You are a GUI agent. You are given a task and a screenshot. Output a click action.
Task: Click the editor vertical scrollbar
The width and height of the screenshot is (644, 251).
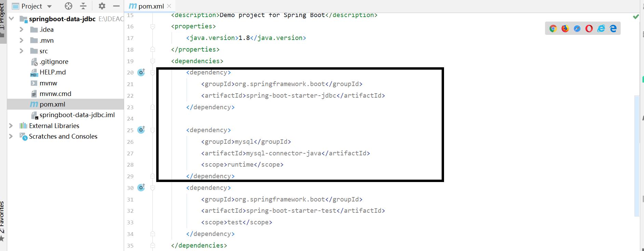click(636, 156)
